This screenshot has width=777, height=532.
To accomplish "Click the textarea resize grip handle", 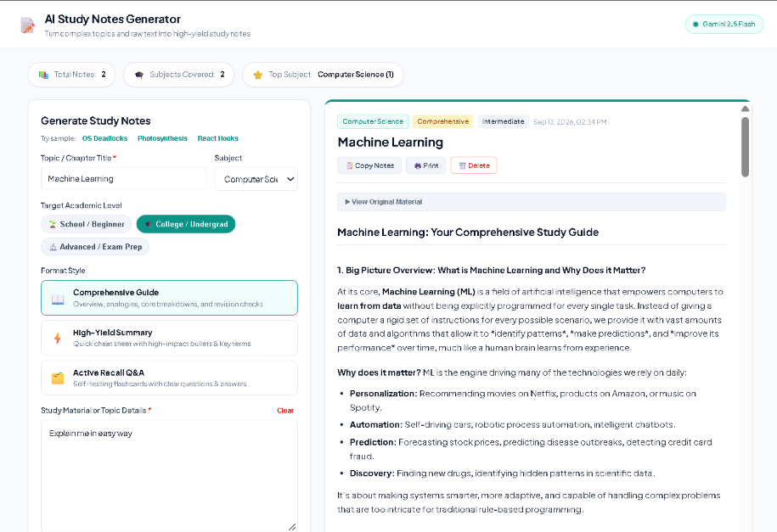I will (x=292, y=527).
